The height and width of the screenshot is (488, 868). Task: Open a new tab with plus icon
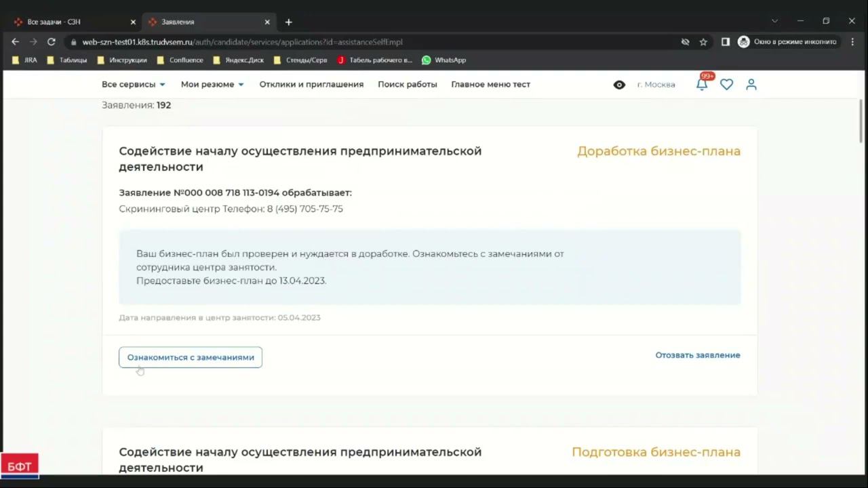[288, 22]
